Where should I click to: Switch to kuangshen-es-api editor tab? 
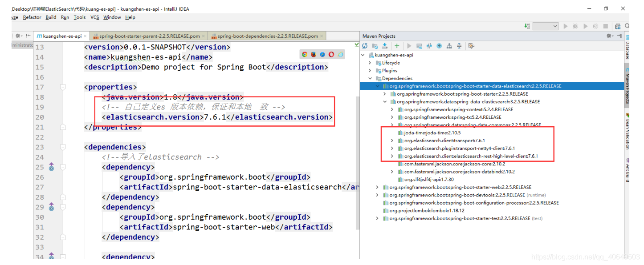(62, 36)
